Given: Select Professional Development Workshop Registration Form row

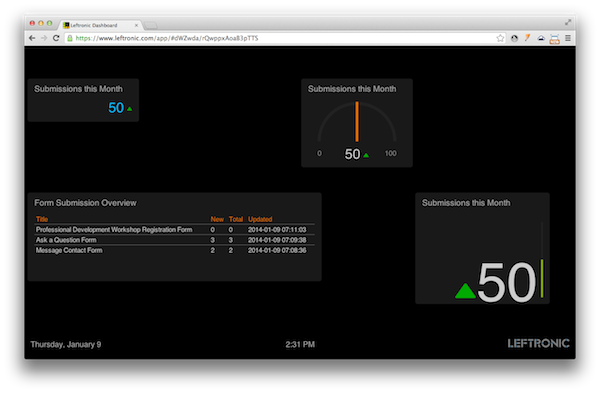Looking at the screenshot, I should pyautogui.click(x=174, y=230).
